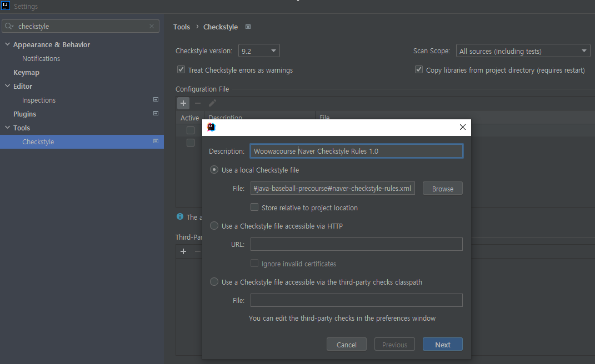Enable Store relative to project location

point(254,207)
